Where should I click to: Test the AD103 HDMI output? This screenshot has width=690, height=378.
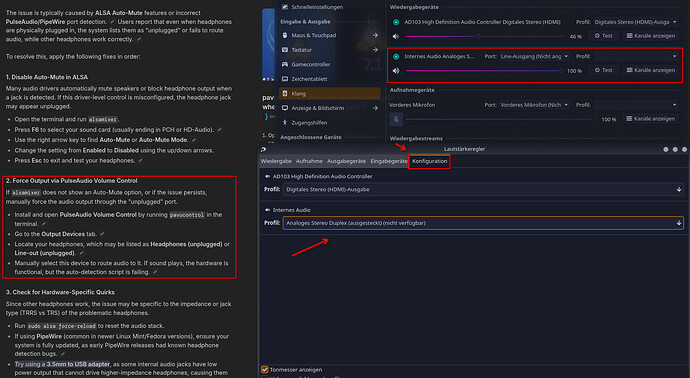click(604, 36)
